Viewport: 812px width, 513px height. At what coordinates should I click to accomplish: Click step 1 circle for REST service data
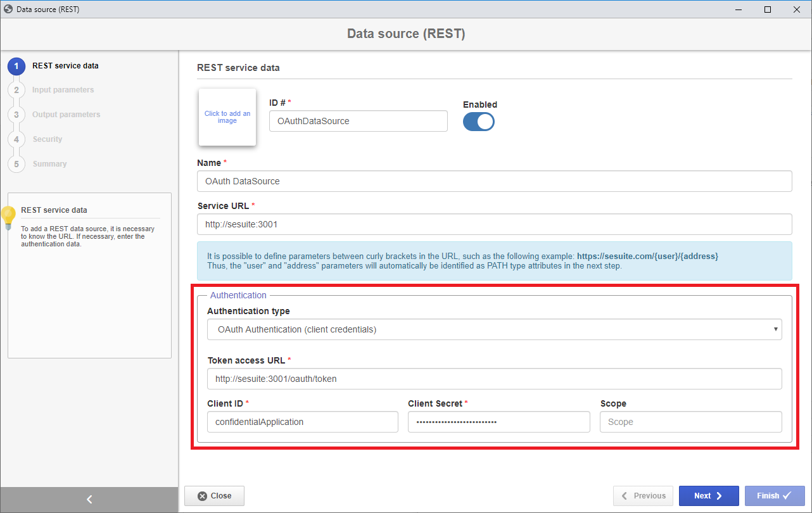(x=16, y=66)
